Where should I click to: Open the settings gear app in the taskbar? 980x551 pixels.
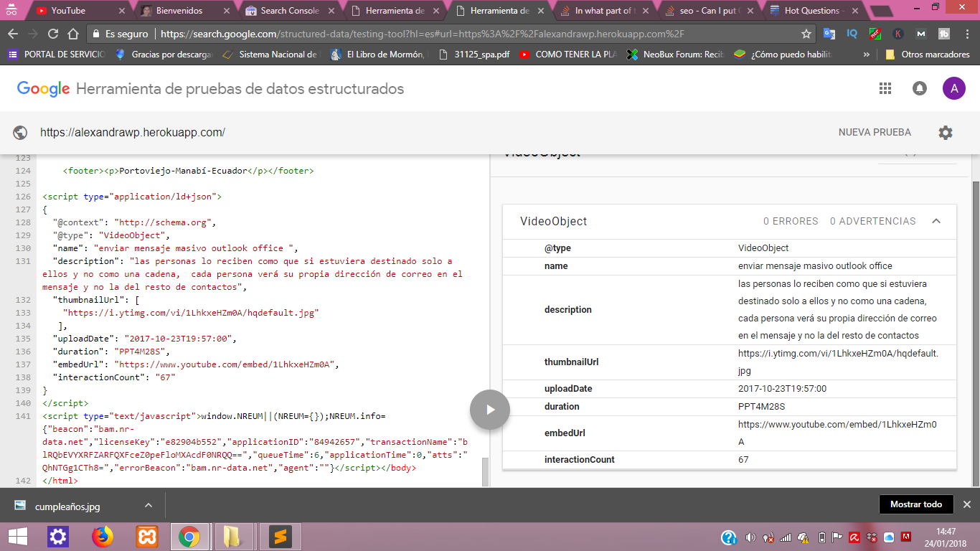[x=58, y=537]
